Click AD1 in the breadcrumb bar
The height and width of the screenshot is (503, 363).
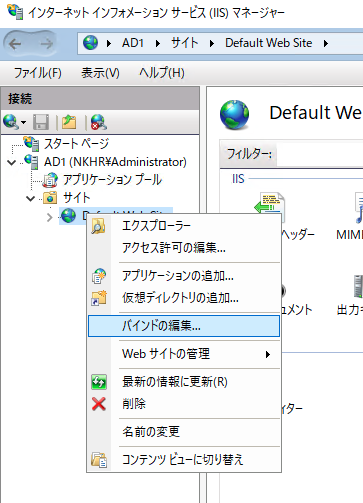(x=133, y=43)
